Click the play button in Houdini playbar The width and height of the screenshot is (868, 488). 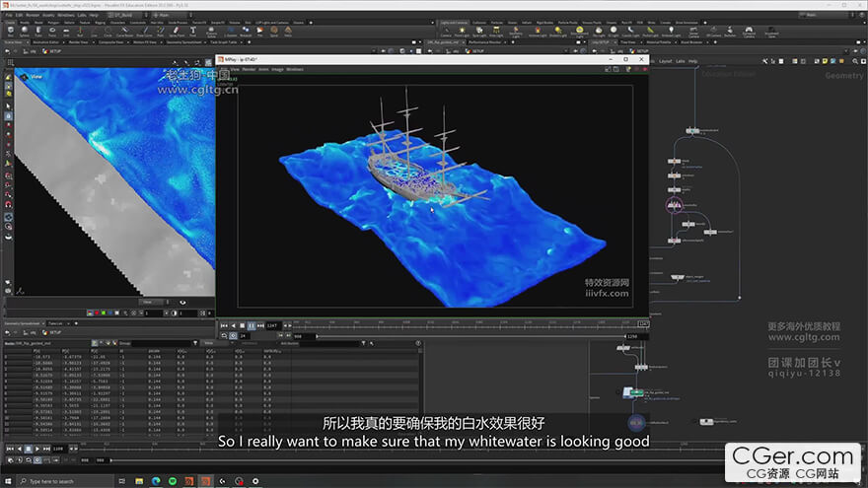click(38, 449)
